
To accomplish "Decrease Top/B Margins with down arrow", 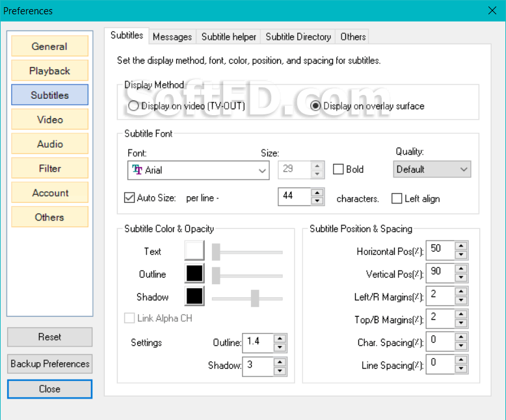I will (461, 323).
